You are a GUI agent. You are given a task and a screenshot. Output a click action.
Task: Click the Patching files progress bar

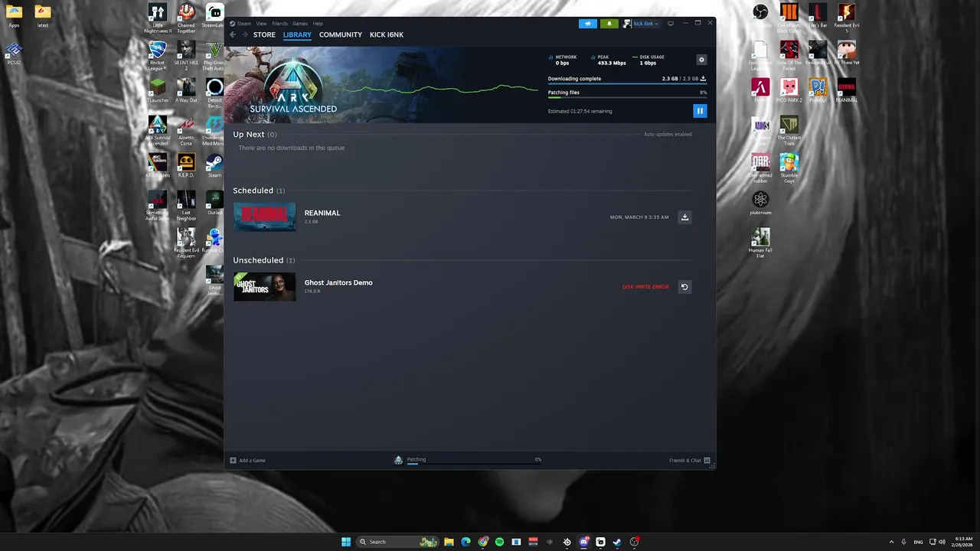tap(627, 97)
